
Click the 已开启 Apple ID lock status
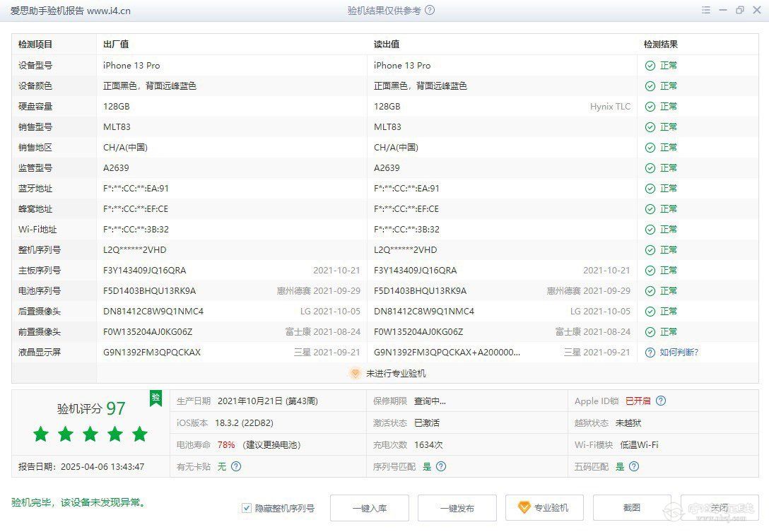click(638, 401)
